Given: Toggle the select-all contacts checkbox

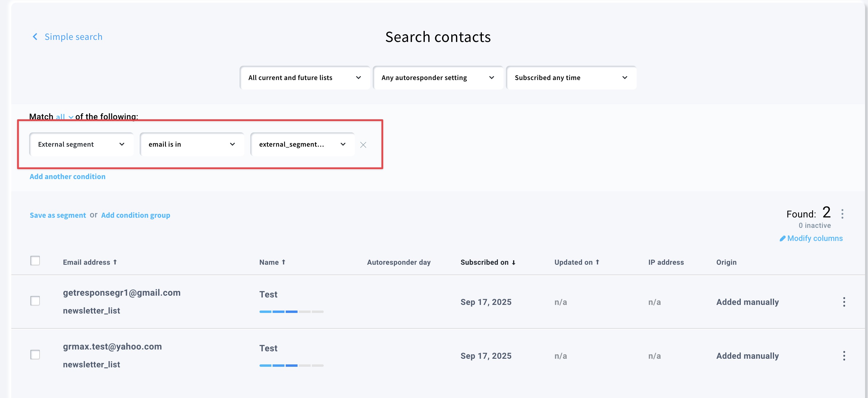Looking at the screenshot, I should point(35,261).
